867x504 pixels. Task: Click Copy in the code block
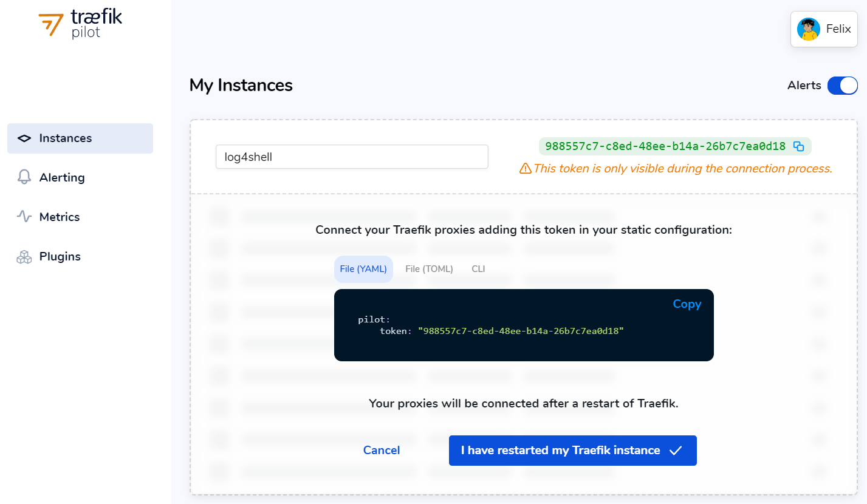pos(687,304)
